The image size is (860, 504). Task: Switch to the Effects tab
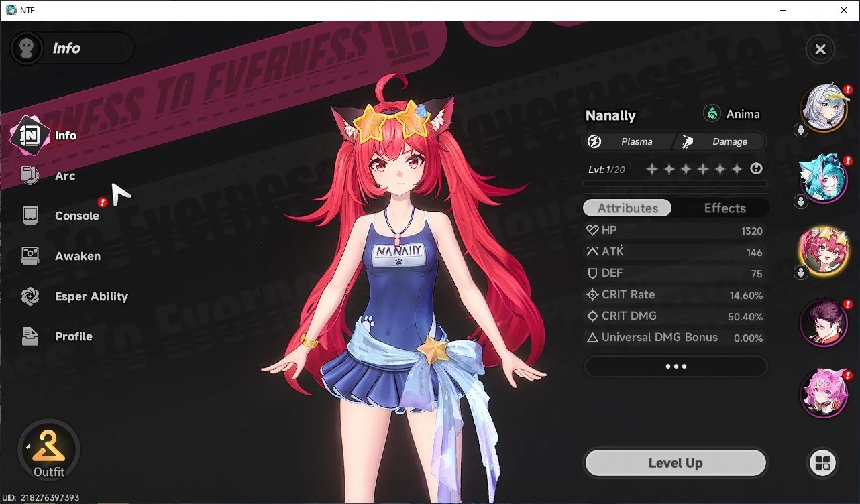724,208
